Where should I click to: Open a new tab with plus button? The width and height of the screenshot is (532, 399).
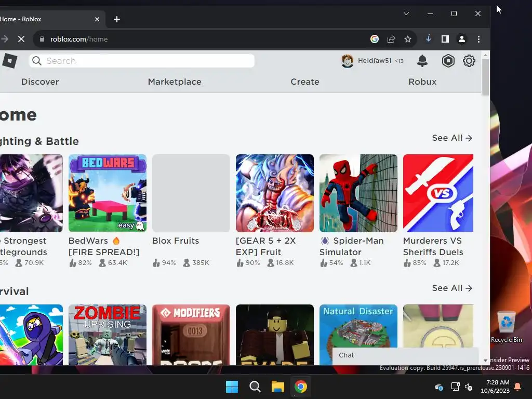click(x=117, y=19)
